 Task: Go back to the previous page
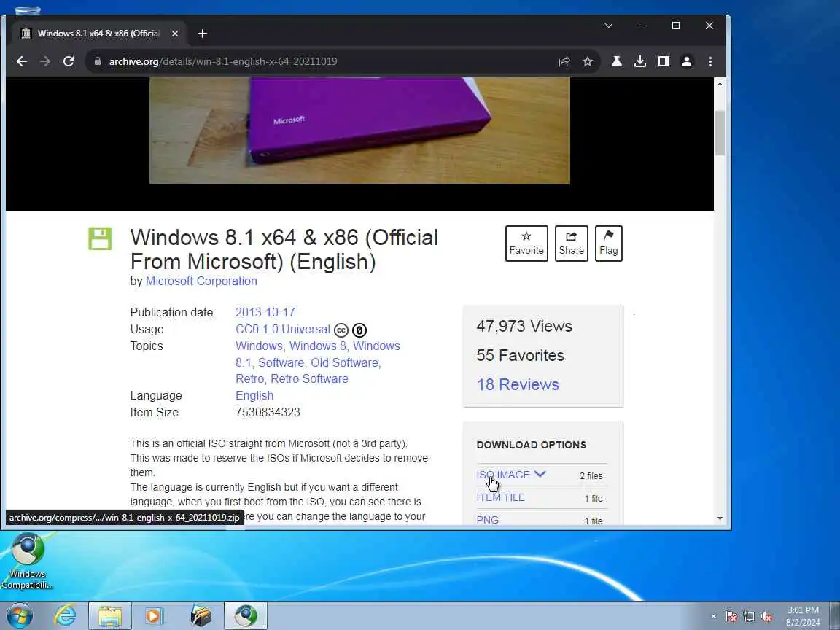[22, 61]
